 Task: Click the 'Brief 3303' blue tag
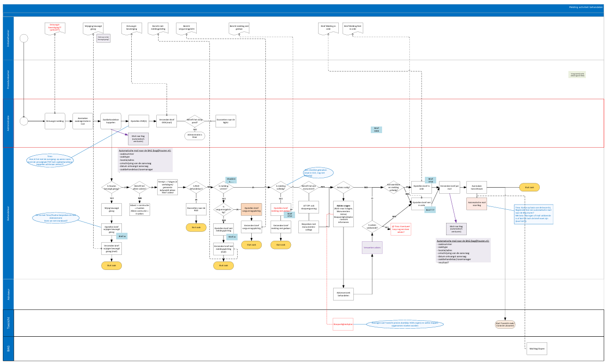pos(376,129)
